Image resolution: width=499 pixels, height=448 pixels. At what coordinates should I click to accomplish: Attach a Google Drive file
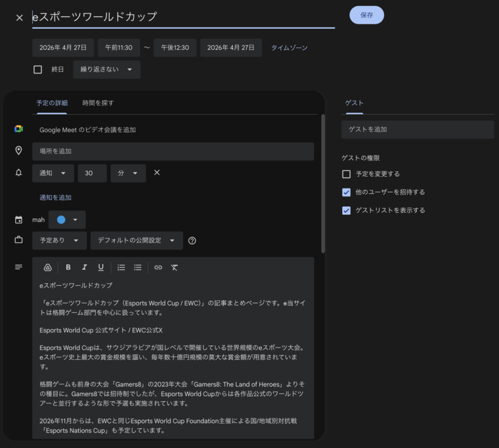coord(48,267)
